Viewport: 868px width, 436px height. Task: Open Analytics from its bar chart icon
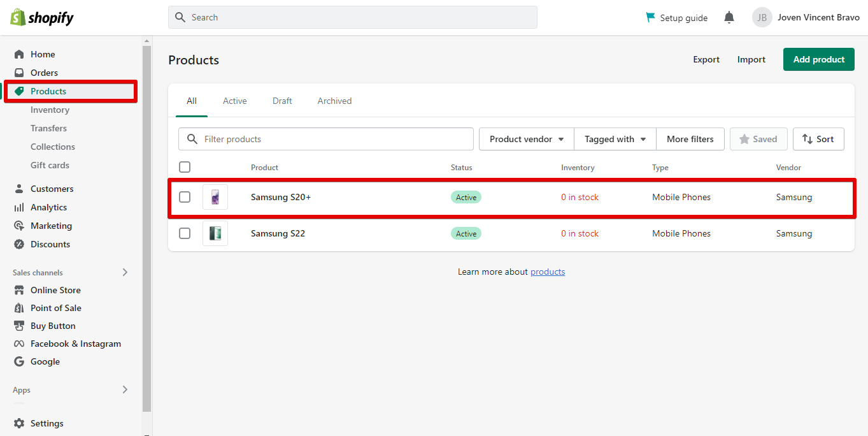[x=19, y=207]
